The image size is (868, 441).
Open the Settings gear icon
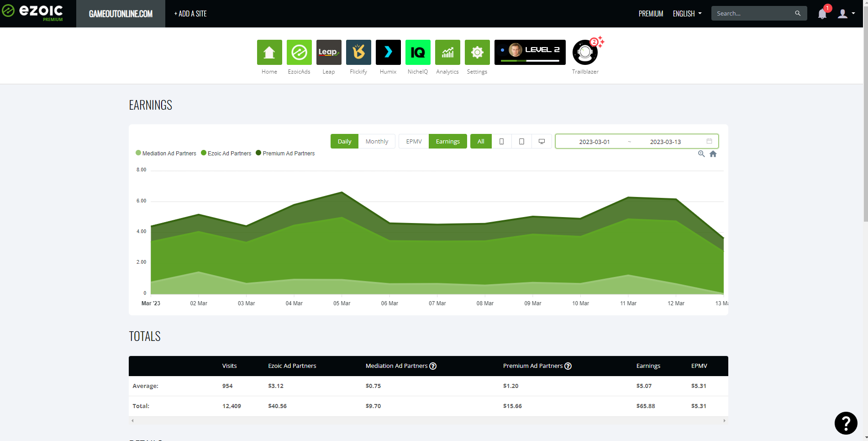pos(477,52)
